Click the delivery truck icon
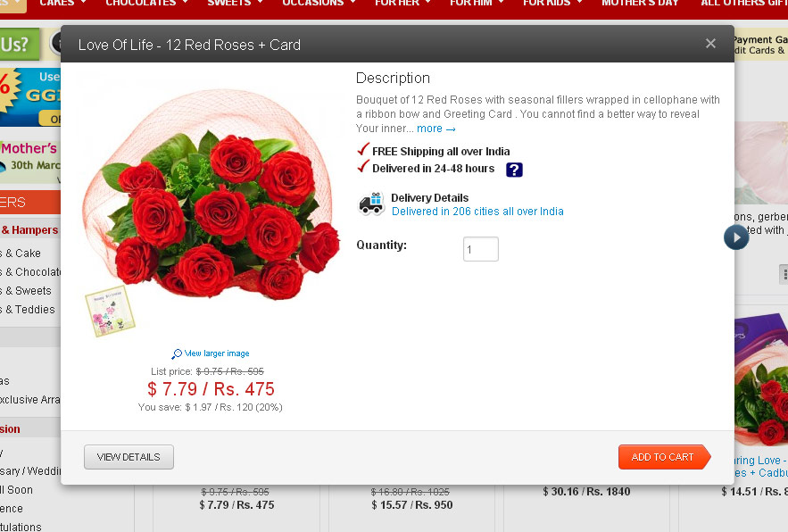The height and width of the screenshot is (532, 788). (371, 204)
